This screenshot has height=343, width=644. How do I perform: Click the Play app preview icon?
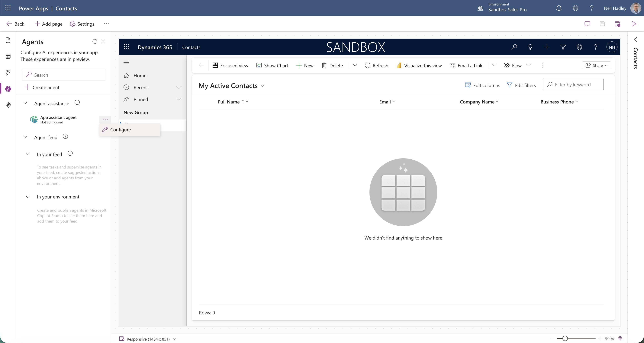click(x=634, y=24)
